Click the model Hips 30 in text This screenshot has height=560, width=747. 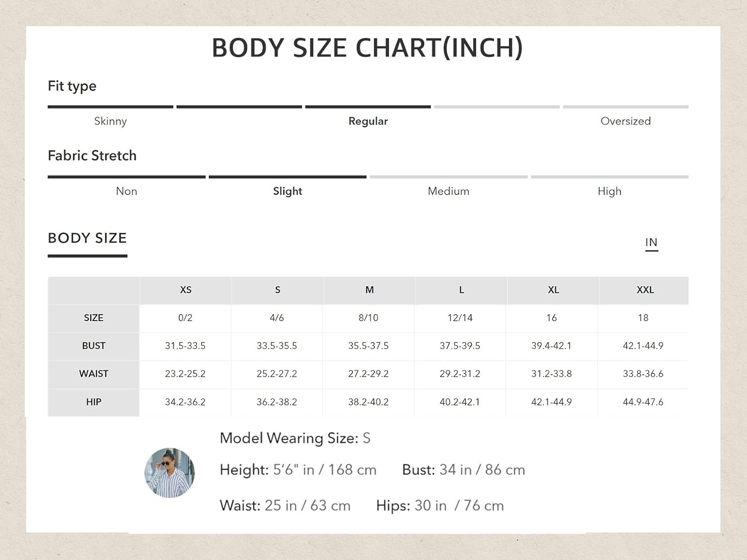click(440, 506)
